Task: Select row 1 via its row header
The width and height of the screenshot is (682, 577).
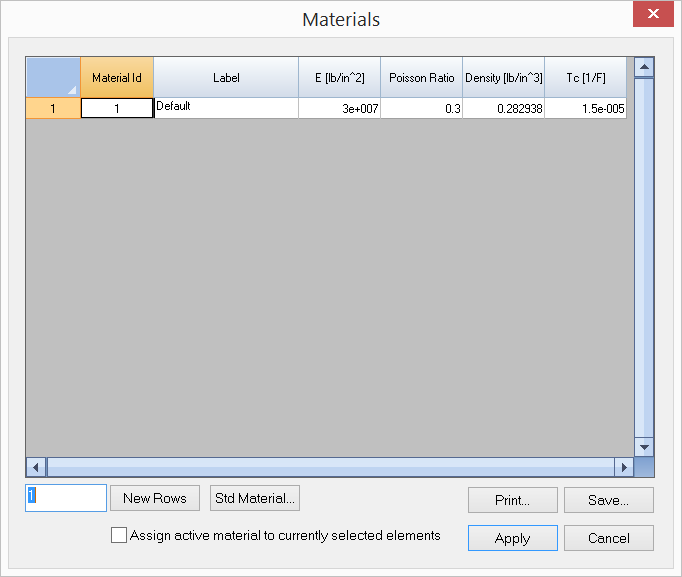Action: (x=53, y=109)
